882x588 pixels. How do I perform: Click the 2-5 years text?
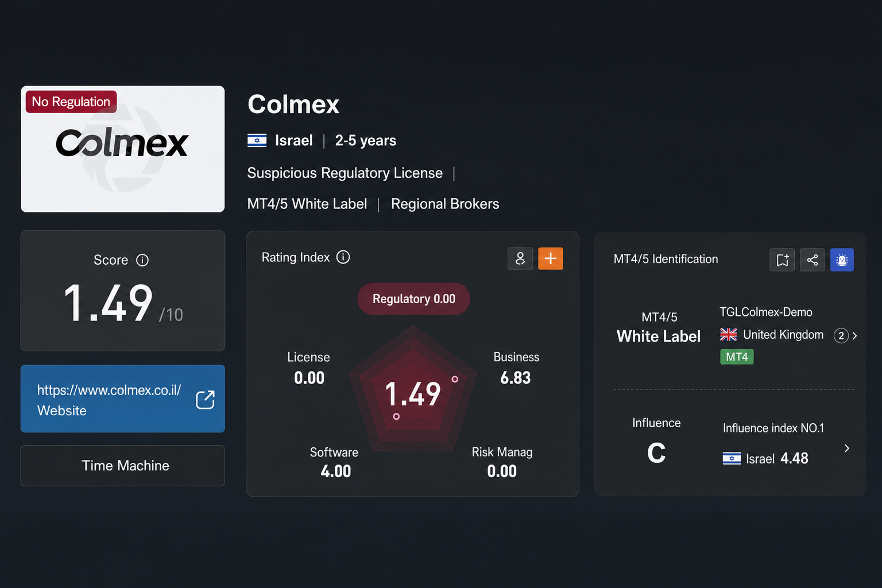366,141
